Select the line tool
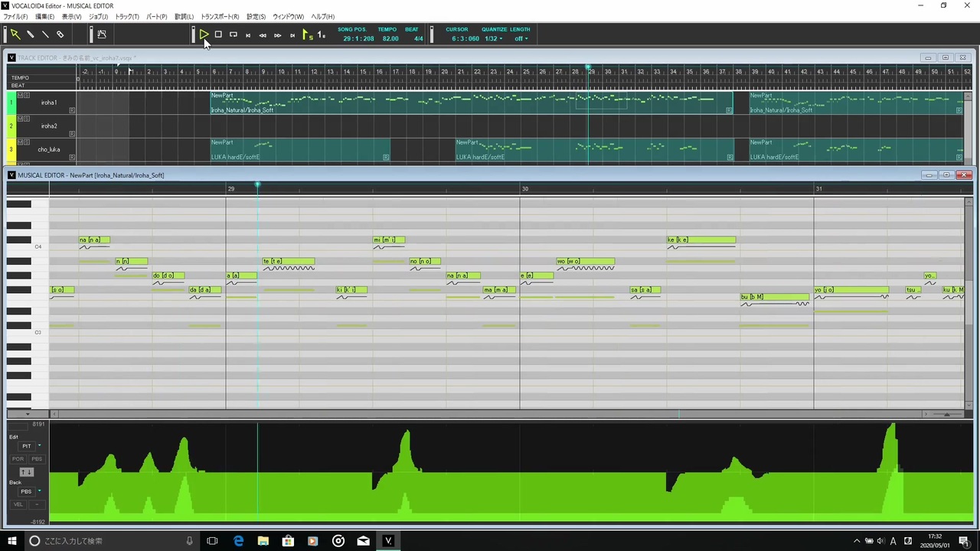Image resolution: width=980 pixels, height=551 pixels. pos(45,34)
